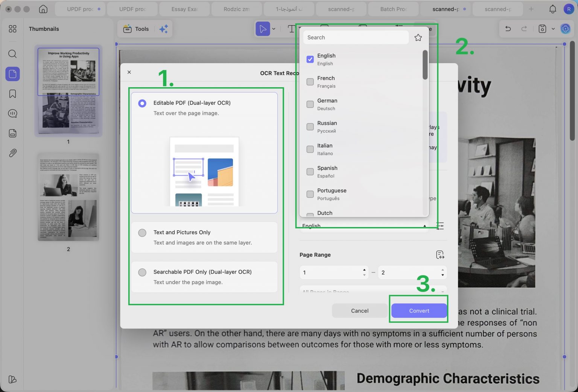This screenshot has height=392, width=578.
Task: Expand the pointer tool dropdown arrow
Action: [274, 29]
